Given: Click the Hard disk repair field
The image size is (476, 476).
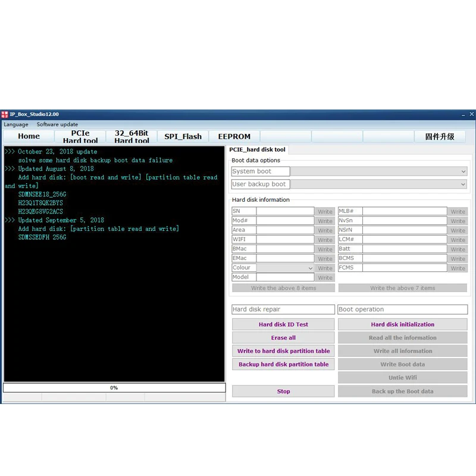Looking at the screenshot, I should [283, 309].
